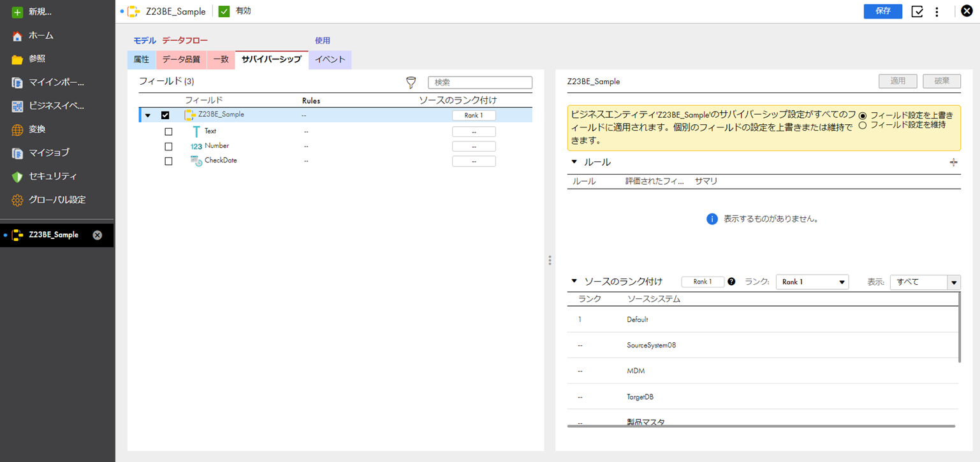Click the Rank 1 button beside ソースのランク付け
Screen dimensions: 980x462
[703, 282]
